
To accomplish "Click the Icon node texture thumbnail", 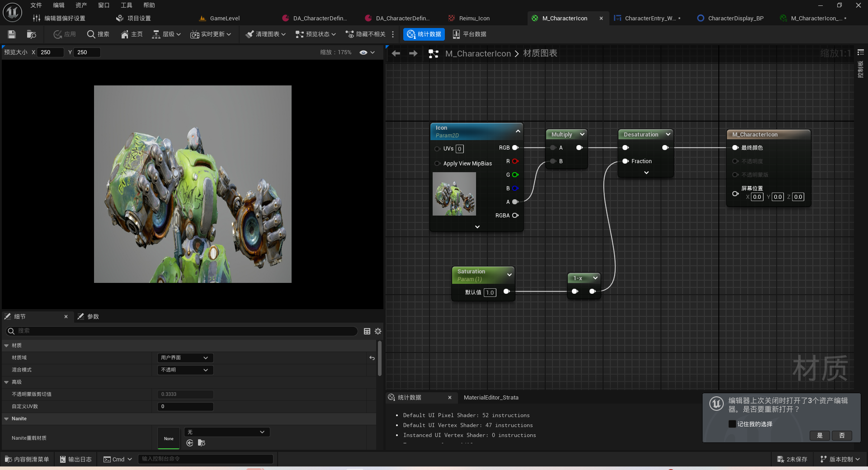I will [x=454, y=194].
